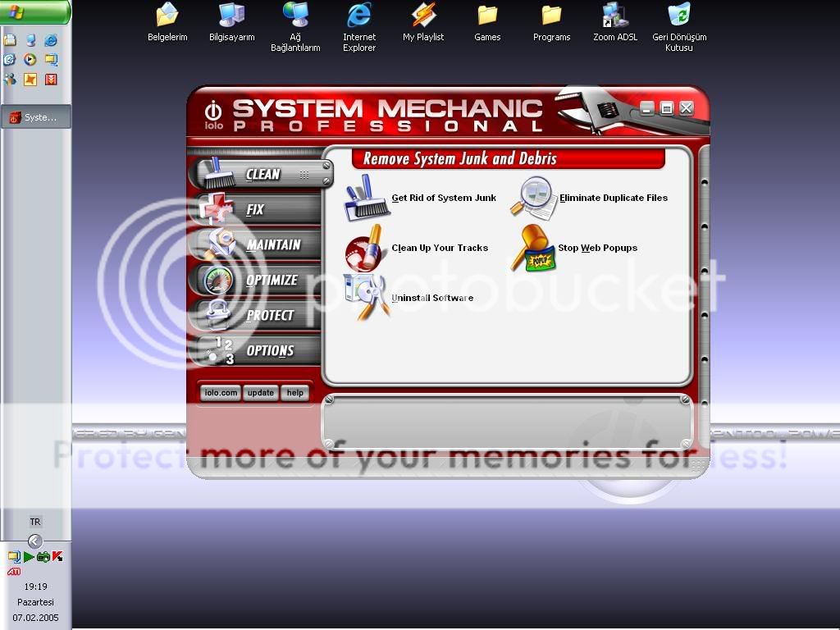Screen dimensions: 840x630
Task: Click the iolo.com button
Action: tap(220, 393)
